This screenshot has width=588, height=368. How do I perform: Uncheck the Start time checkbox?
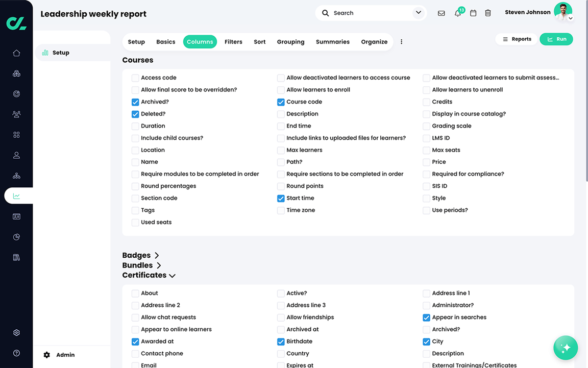(281, 199)
